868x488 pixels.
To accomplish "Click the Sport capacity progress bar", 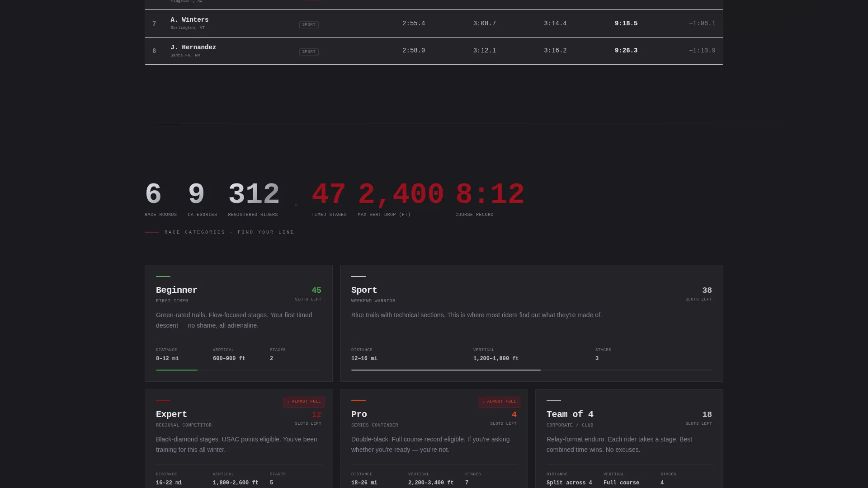I will pos(531,370).
